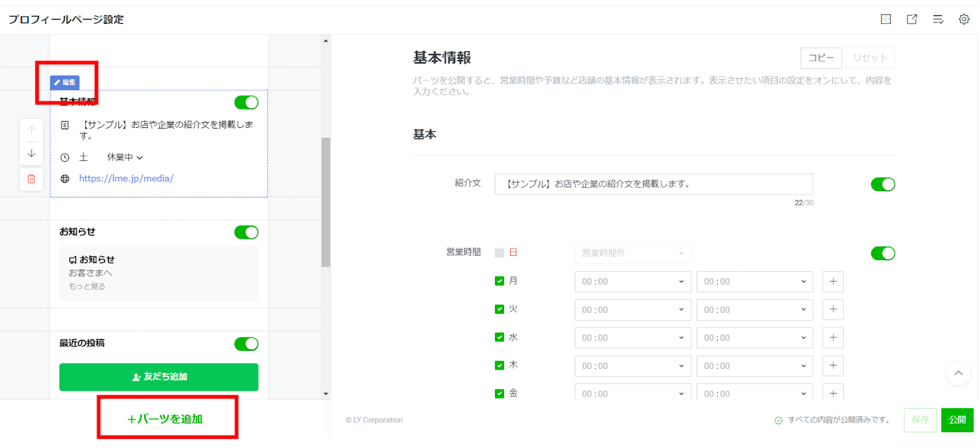980x448 pixels.
Task: Open Tuesday's end time dropdown
Action: coord(755,310)
